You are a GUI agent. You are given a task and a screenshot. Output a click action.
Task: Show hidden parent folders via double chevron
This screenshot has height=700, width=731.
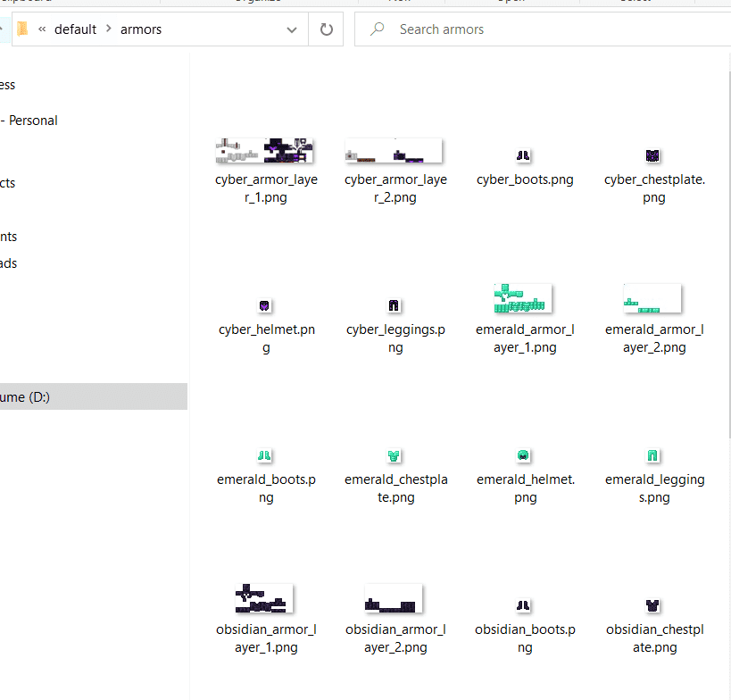click(42, 29)
